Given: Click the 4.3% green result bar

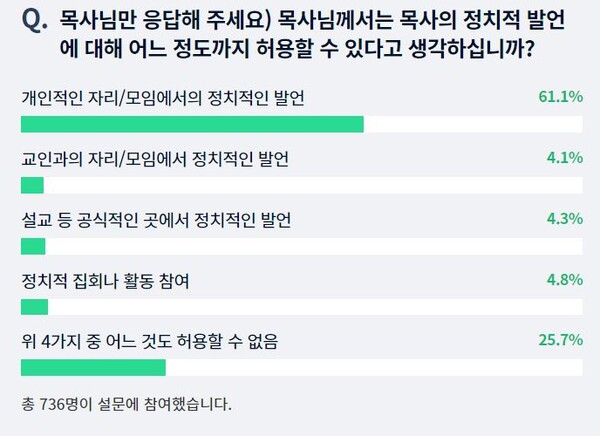Looking at the screenshot, I should pos(33,246).
